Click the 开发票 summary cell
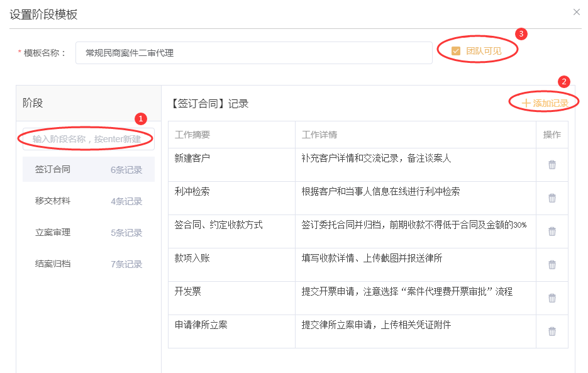The image size is (588, 373). [x=188, y=291]
